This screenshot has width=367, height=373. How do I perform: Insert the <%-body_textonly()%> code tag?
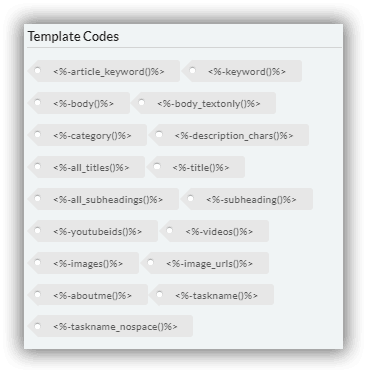click(204, 103)
